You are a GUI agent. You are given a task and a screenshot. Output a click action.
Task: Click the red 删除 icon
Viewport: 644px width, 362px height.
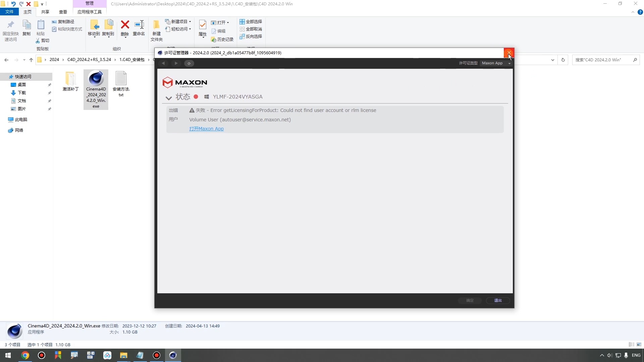point(125,24)
